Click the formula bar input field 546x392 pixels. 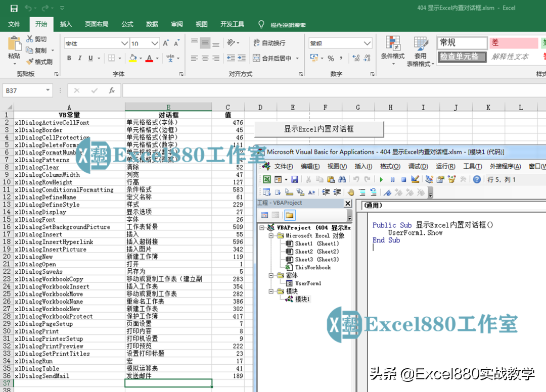point(334,90)
